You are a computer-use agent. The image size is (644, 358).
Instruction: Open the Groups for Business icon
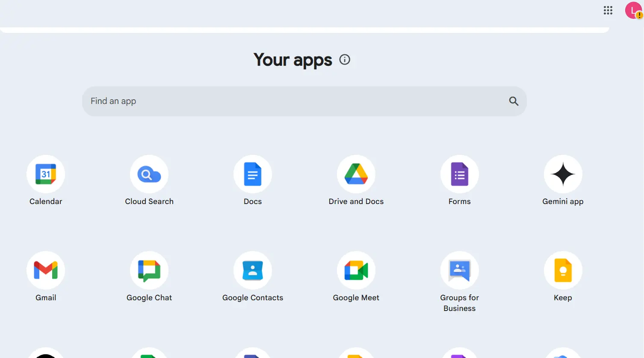point(460,270)
